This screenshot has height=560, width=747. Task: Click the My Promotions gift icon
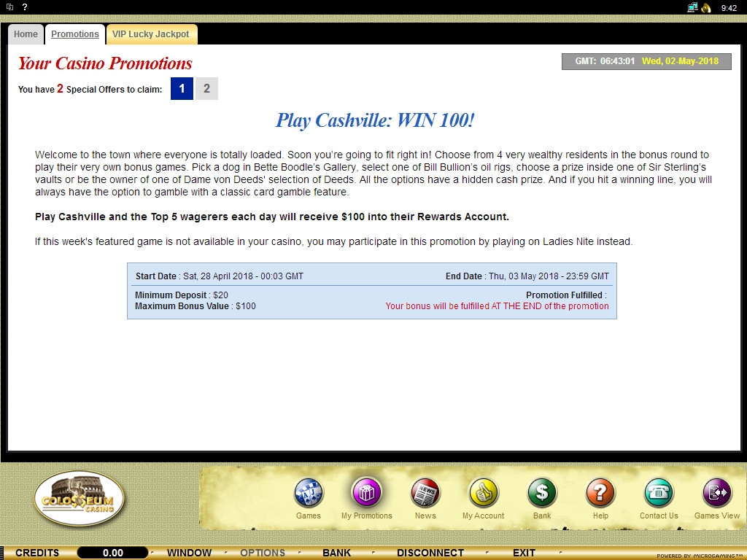coord(366,492)
